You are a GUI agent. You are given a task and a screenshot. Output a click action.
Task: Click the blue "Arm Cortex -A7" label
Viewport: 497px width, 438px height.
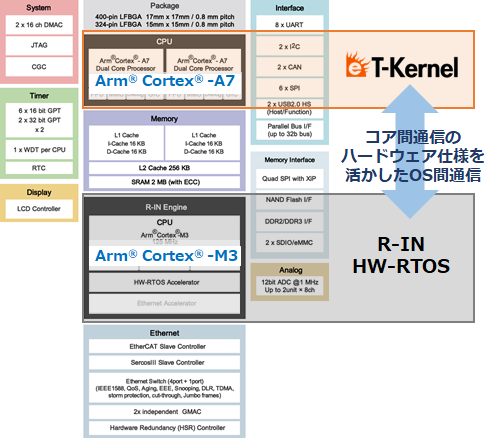click(165, 81)
